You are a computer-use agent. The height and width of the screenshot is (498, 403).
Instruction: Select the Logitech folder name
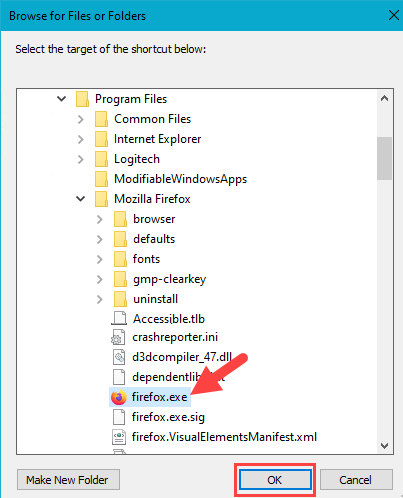(137, 159)
